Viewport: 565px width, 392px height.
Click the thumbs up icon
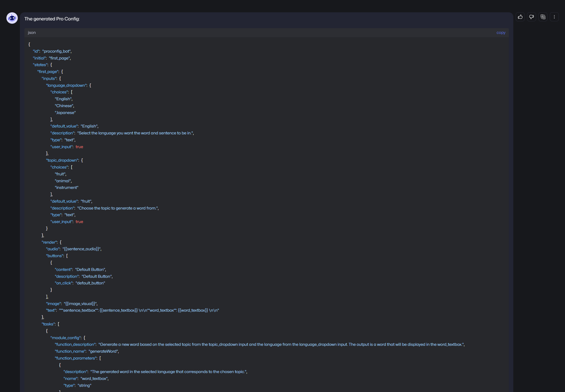click(520, 17)
